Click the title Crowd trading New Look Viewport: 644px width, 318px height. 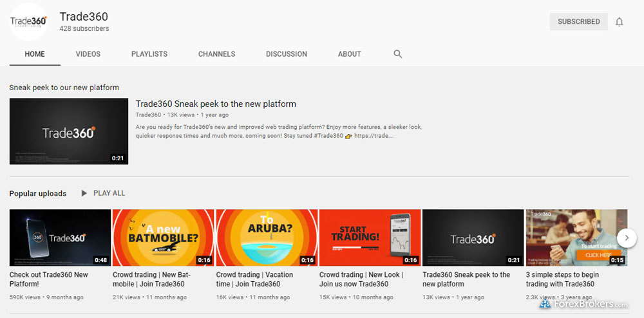[361, 279]
